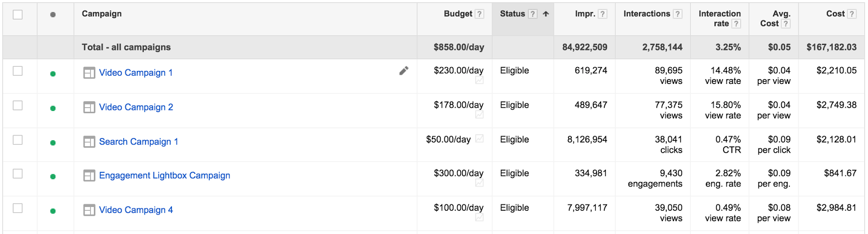Screen dimensions: 868x234
Task: Open the help icon next to Avg. Cost
Action: (x=786, y=24)
